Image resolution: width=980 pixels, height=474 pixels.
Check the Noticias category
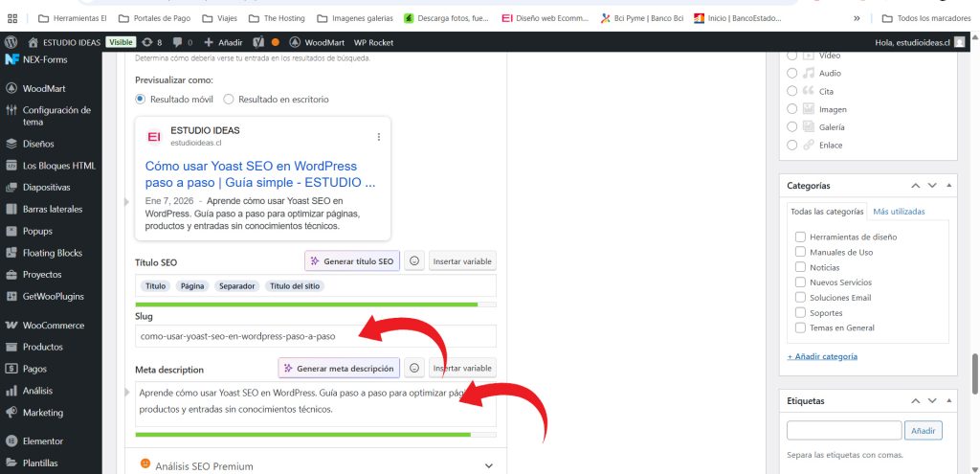(800, 267)
